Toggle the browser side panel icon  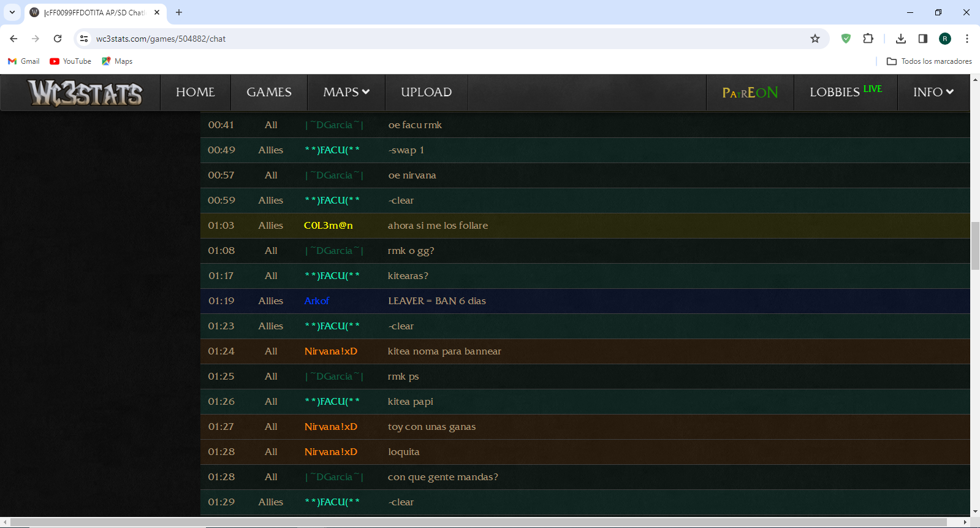922,39
